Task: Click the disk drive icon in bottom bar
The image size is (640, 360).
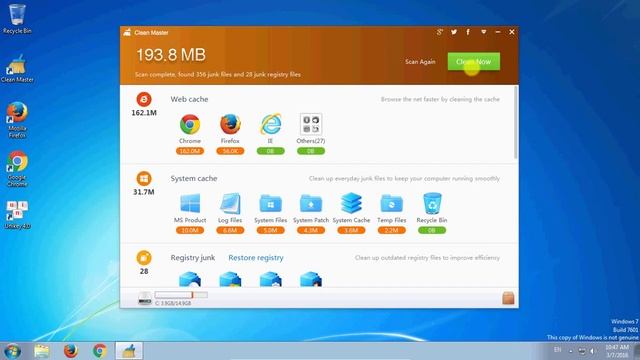Action: (145, 298)
